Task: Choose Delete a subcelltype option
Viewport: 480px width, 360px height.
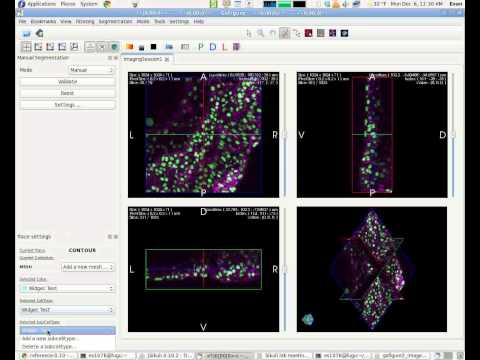Action: tap(68, 347)
